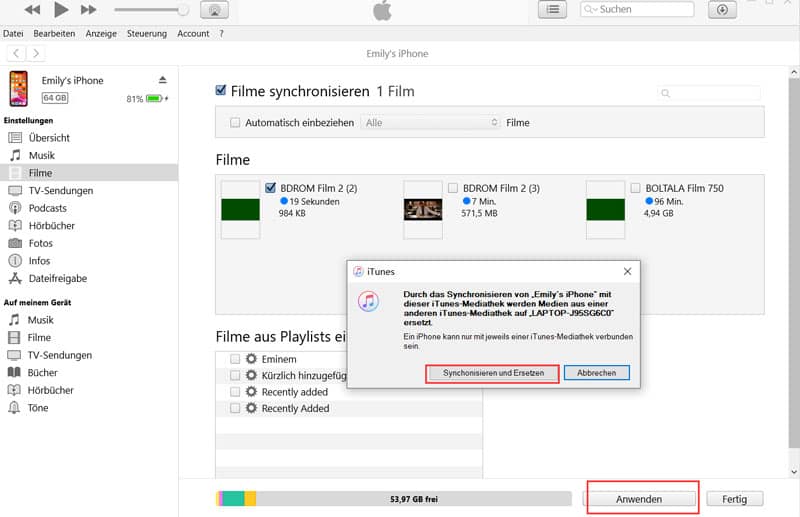
Task: Uncheck the BDROM Film 2 (2) checkbox
Action: tap(270, 188)
